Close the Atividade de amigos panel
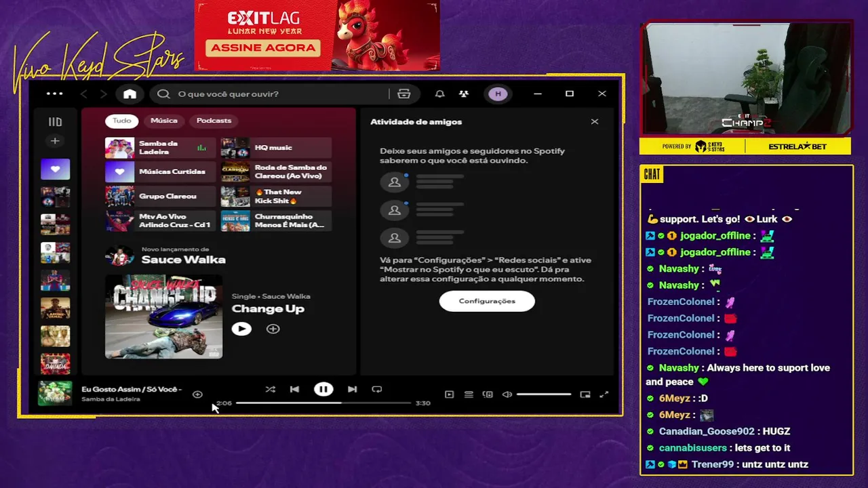 [x=595, y=121]
